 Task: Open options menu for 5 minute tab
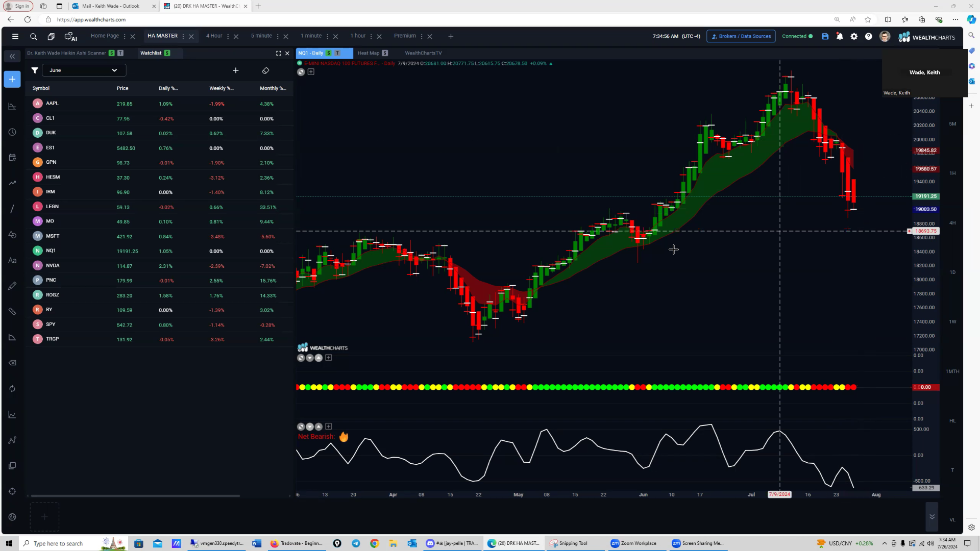(278, 36)
